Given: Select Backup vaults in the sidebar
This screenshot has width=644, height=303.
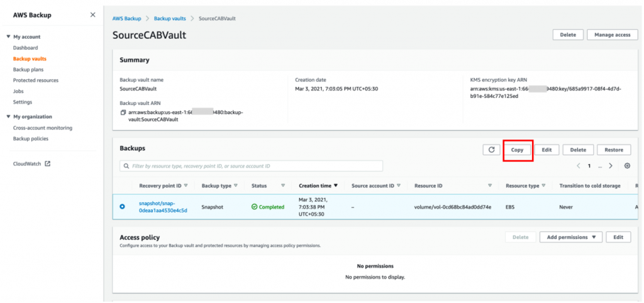Looking at the screenshot, I should pyautogui.click(x=30, y=58).
